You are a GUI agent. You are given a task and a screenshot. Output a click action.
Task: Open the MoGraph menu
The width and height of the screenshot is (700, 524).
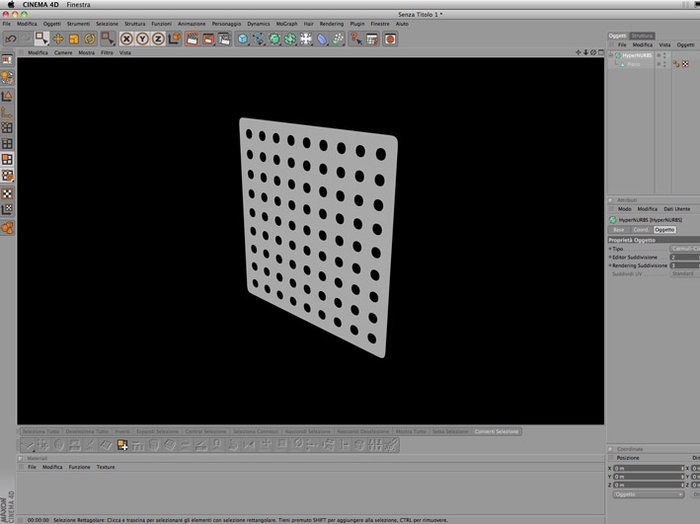tap(287, 24)
